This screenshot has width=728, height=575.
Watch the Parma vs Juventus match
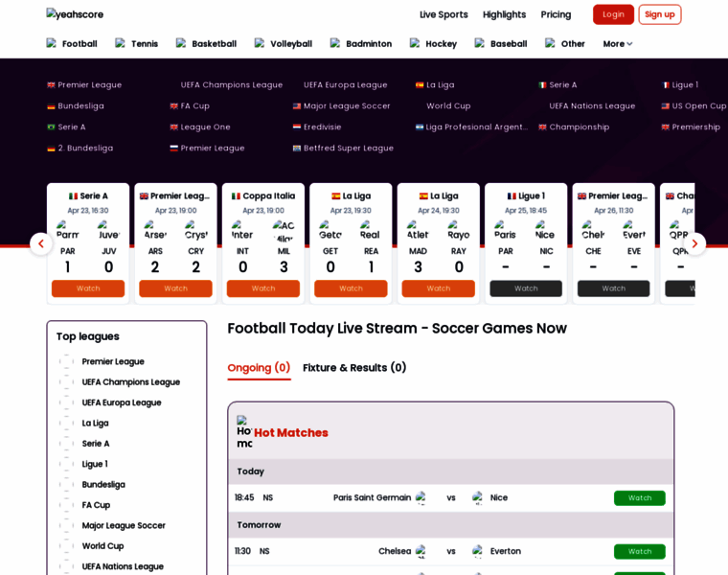tap(88, 288)
